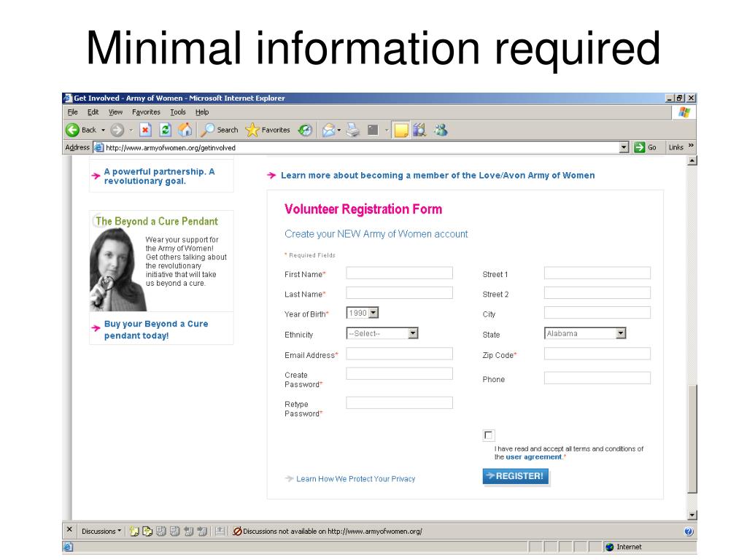Refresh the page with the green arrows icon
Viewport: 747px width, 560px height.
tap(166, 130)
